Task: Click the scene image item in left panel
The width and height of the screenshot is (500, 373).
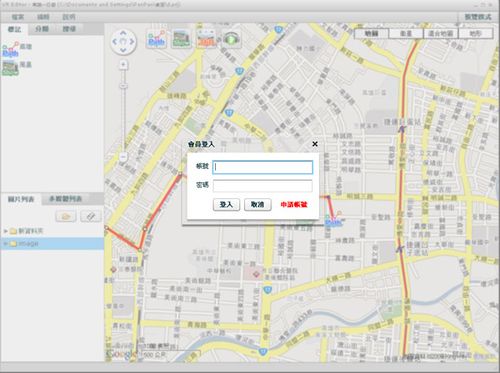Action: click(16, 67)
